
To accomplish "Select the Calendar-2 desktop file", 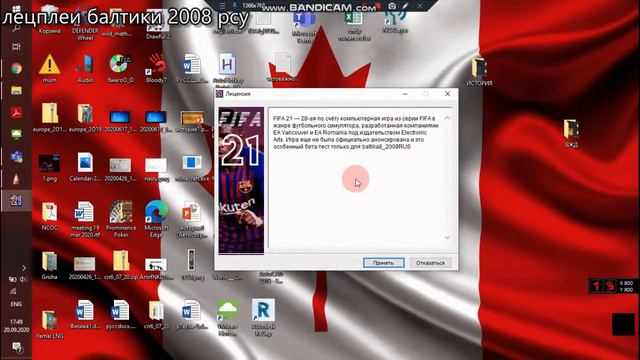I will tap(85, 167).
